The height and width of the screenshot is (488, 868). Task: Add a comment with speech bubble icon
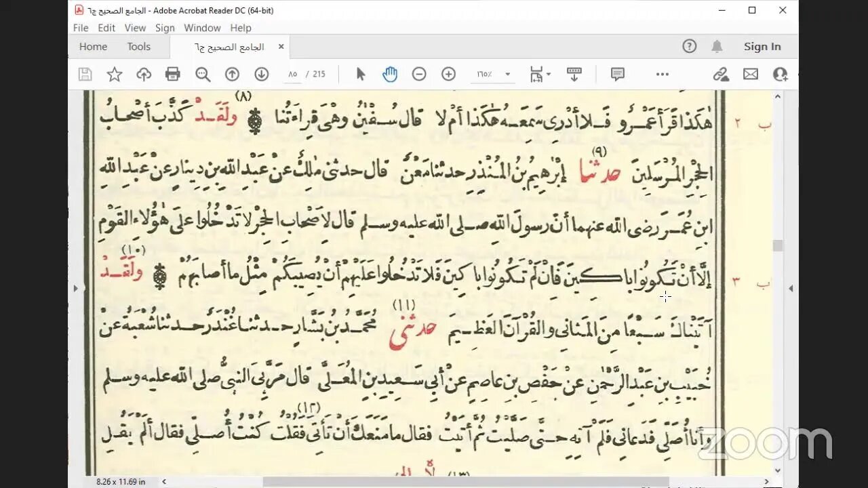tap(618, 75)
